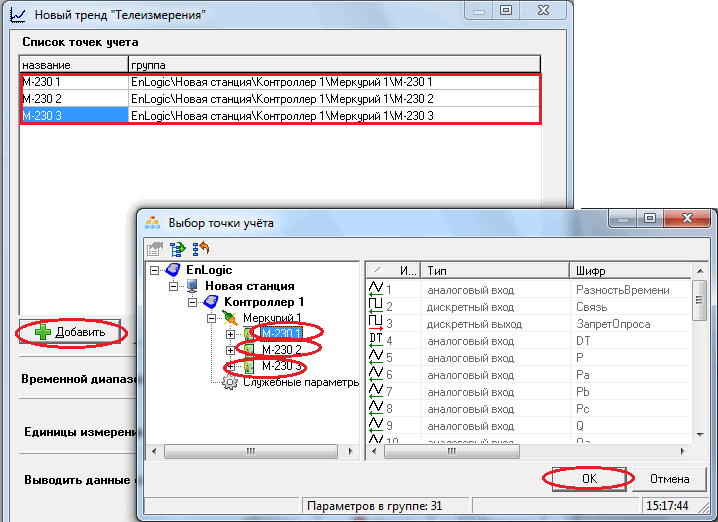
Task: Sort by the И... index column header
Action: coord(393,271)
